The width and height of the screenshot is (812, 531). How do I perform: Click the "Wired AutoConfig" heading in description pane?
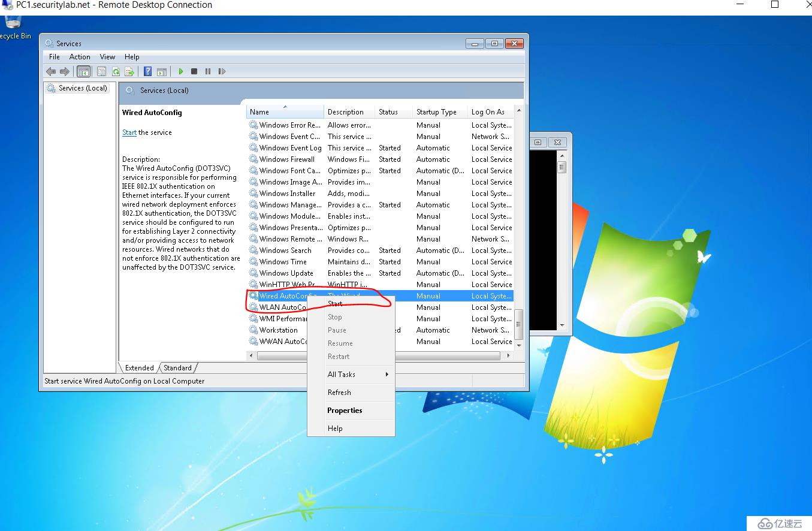click(152, 113)
